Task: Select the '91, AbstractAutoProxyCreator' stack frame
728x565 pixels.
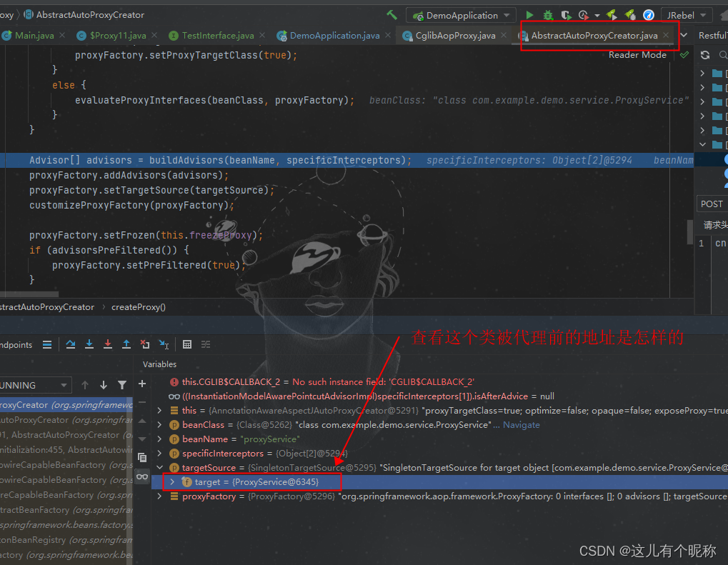Action: point(66,435)
